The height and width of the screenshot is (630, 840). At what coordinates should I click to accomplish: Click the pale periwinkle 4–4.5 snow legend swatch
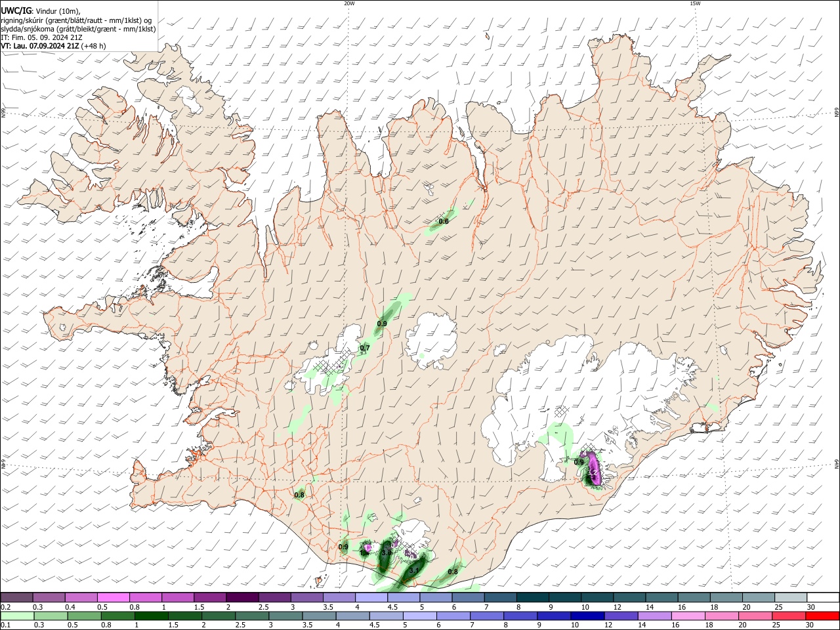[x=370, y=597]
